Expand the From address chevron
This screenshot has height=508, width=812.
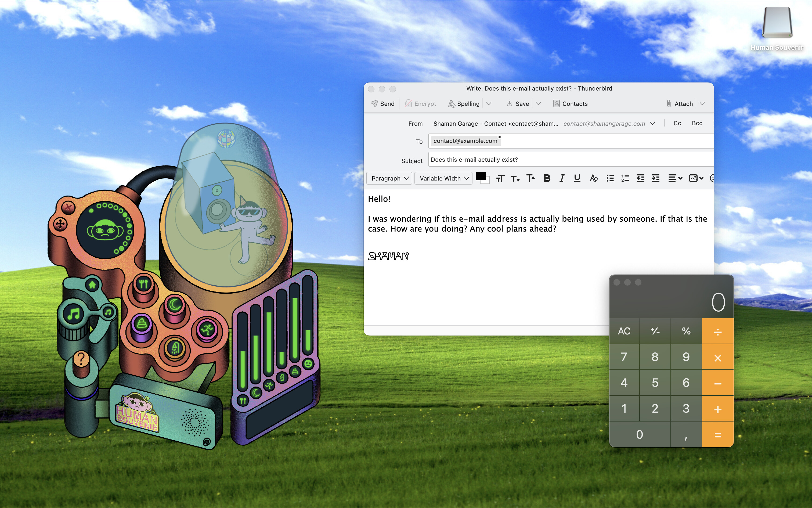[652, 123]
